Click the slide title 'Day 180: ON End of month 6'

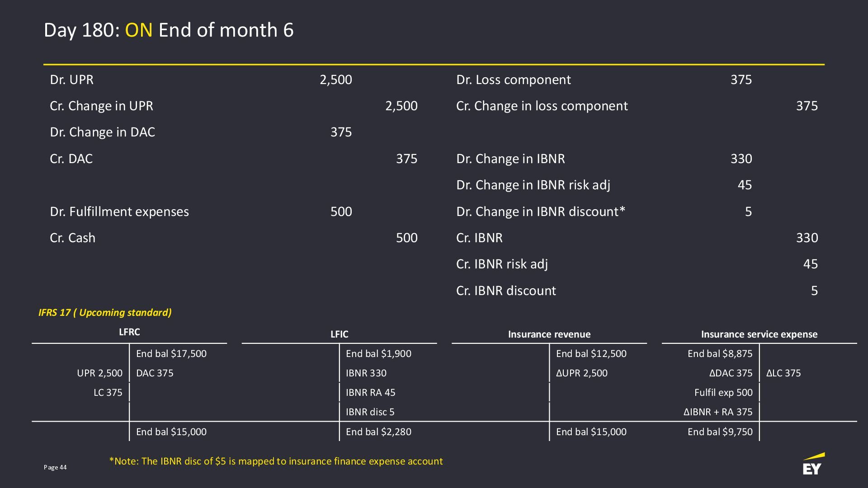(x=169, y=30)
